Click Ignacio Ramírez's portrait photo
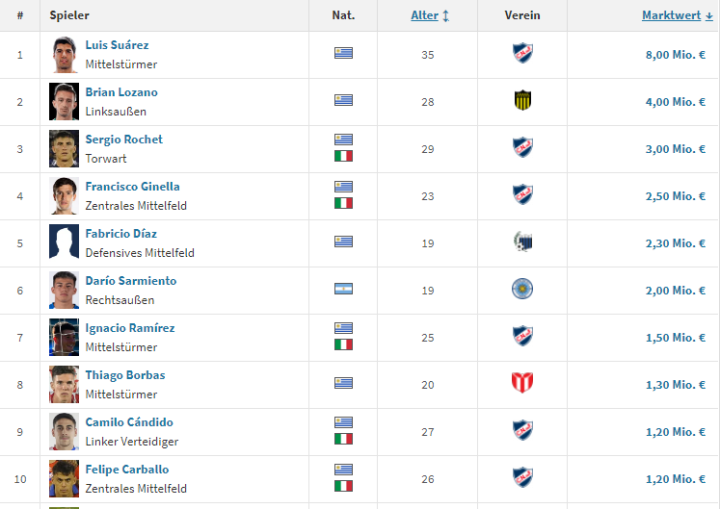This screenshot has height=509, width=720. [x=64, y=337]
